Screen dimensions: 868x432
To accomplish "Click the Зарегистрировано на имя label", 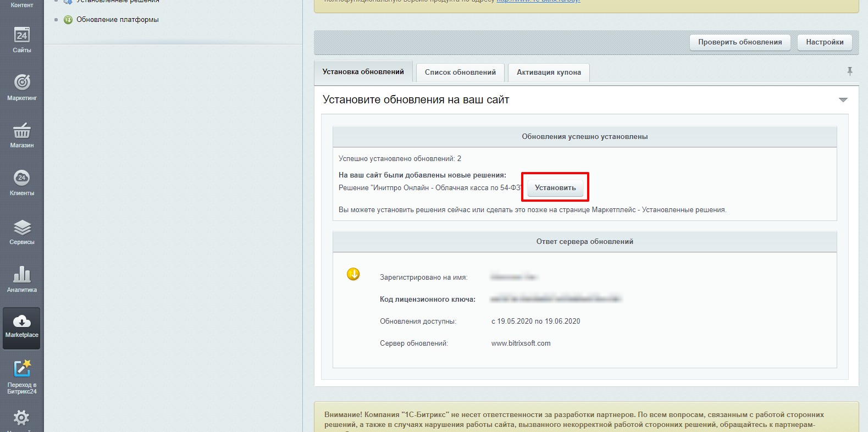I will [x=424, y=278].
